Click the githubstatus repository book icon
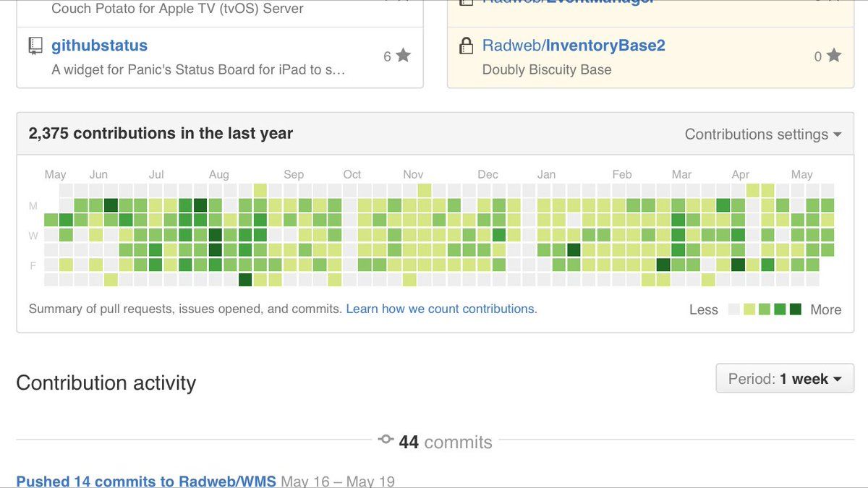This screenshot has width=868, height=488. 35,46
